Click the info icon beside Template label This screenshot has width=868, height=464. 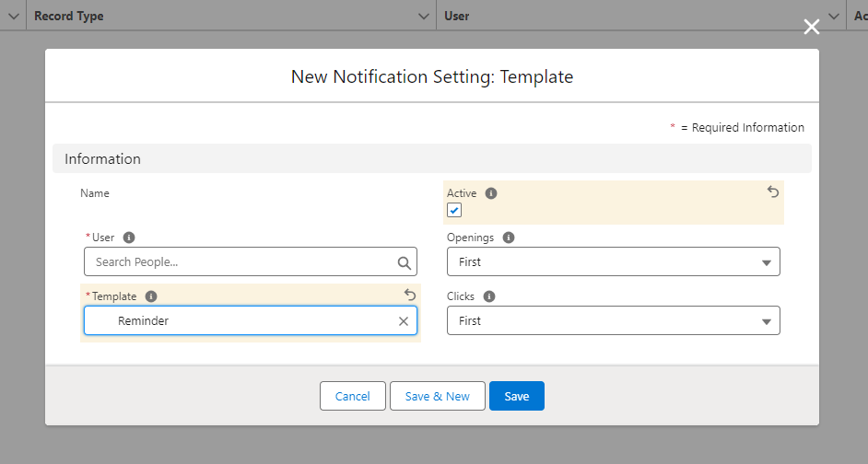(x=151, y=296)
